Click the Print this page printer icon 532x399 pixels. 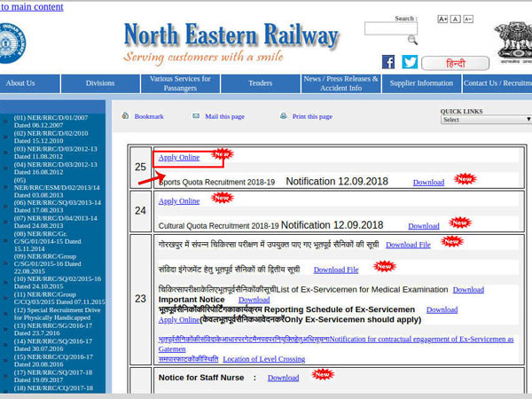[284, 116]
